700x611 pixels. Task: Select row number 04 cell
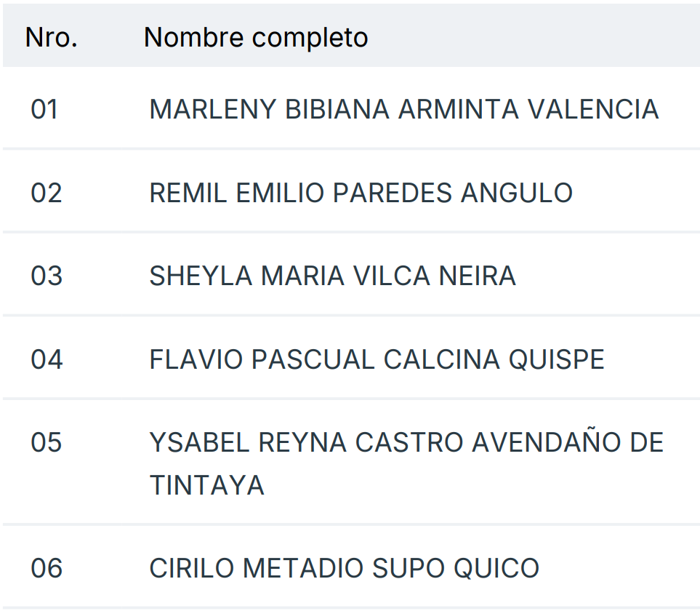[x=47, y=359]
